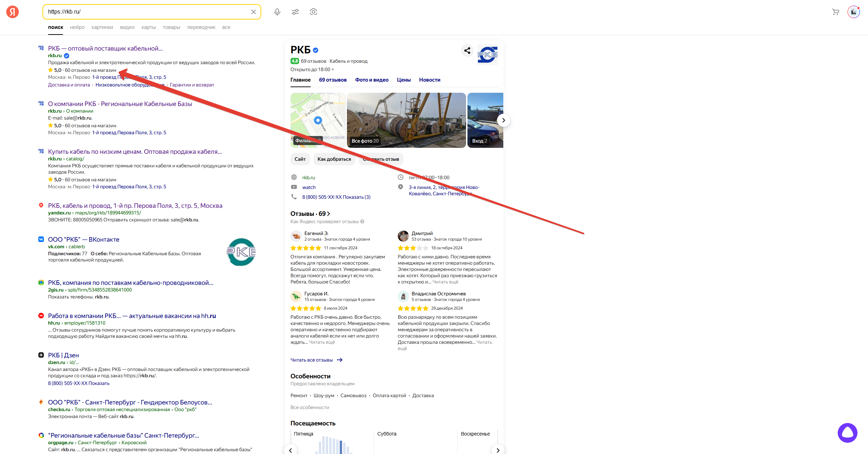This screenshot has width=868, height=454.
Task: Expand Дмитрий's review with 'Читать ещё'
Action: [445, 282]
